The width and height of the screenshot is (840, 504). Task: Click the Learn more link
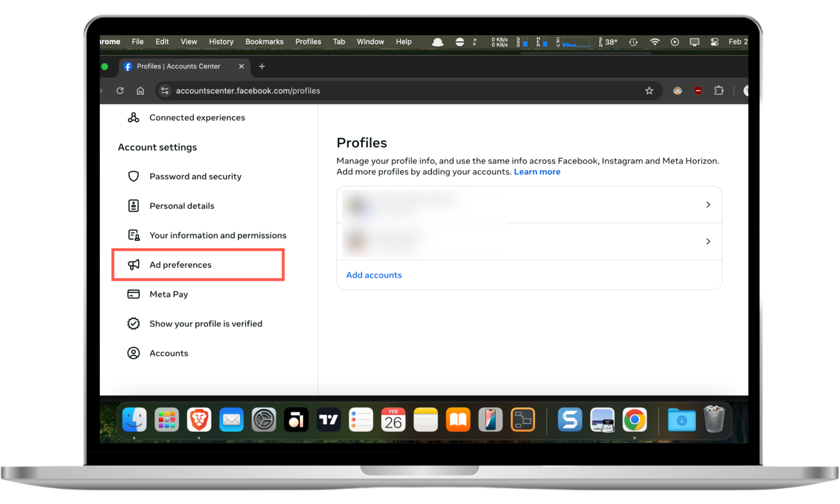tap(537, 172)
